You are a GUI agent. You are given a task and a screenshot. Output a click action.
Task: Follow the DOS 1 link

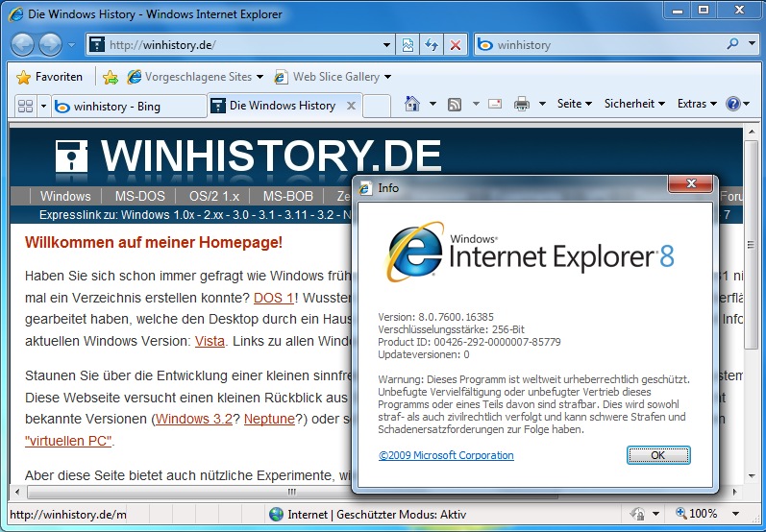tap(274, 298)
